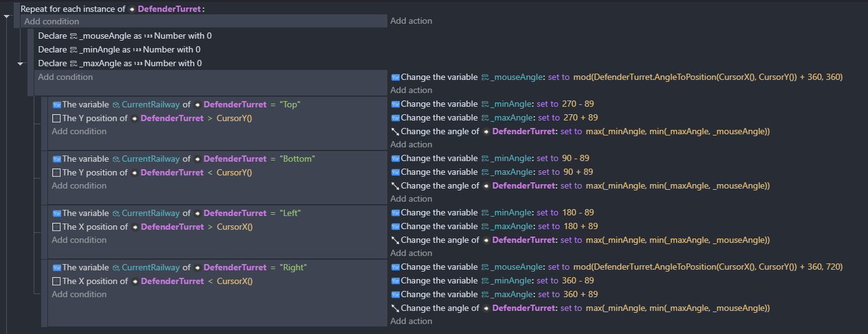Image resolution: width=868 pixels, height=334 pixels.
Task: Click the 270 - 89 value
Action: click(x=579, y=104)
